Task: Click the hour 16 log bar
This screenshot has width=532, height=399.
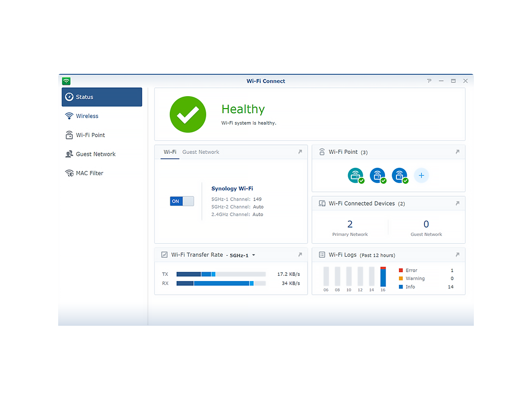Action: point(383,276)
